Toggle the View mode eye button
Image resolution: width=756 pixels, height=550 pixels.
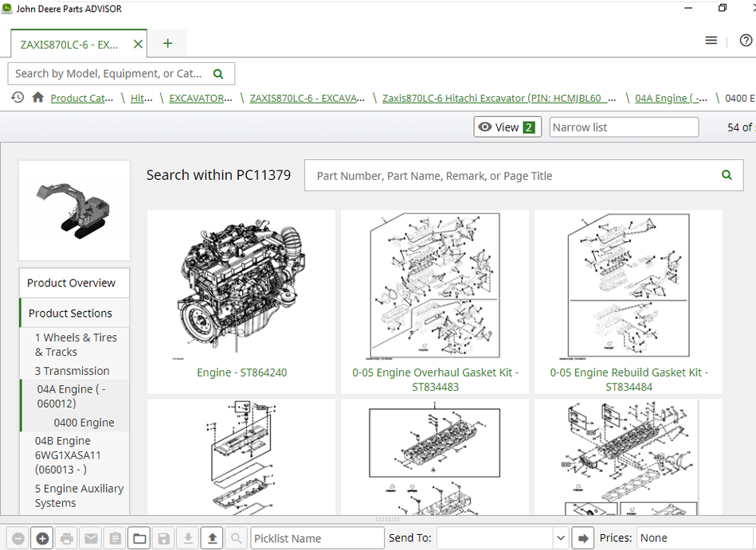[x=507, y=127]
